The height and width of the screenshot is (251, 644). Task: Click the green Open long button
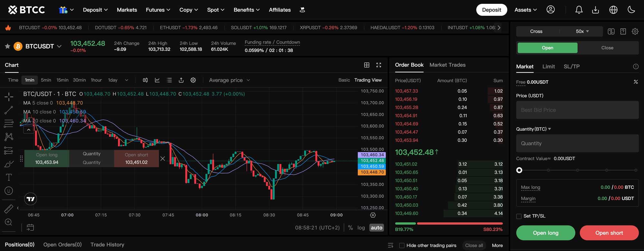point(545,233)
